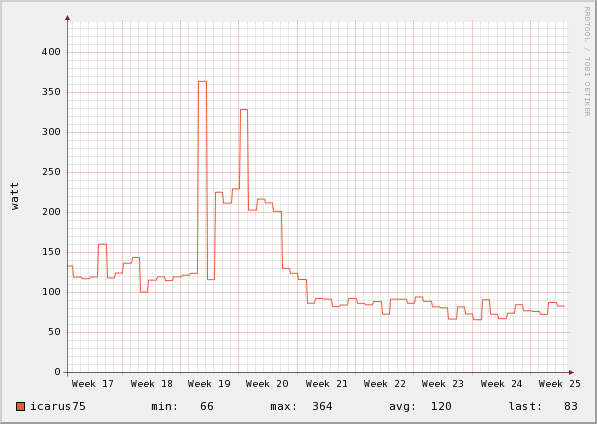Screen dimensions: 597x424
Task: Click the 250 y-axis label
Action: pos(51,172)
